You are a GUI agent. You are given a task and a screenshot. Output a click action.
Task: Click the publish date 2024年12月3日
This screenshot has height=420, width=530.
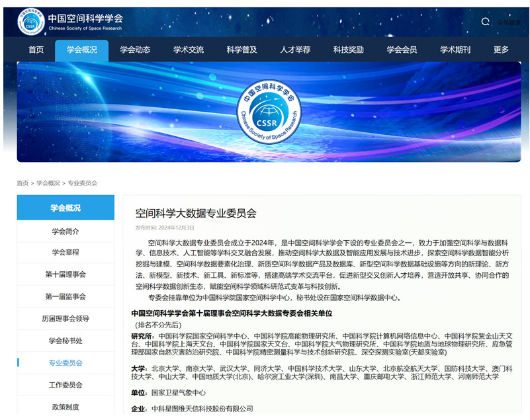[x=176, y=228]
